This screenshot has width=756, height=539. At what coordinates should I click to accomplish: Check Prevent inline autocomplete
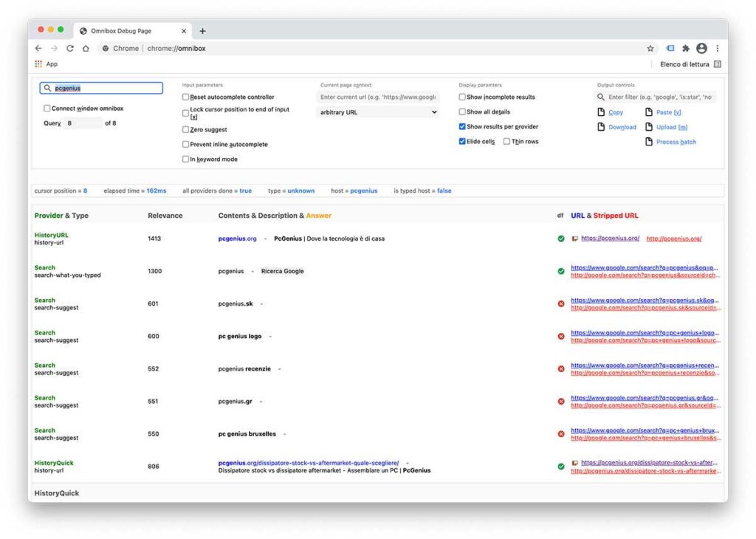pos(185,144)
